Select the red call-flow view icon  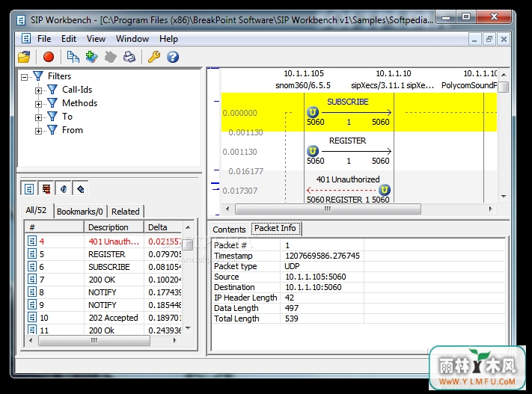point(46,189)
